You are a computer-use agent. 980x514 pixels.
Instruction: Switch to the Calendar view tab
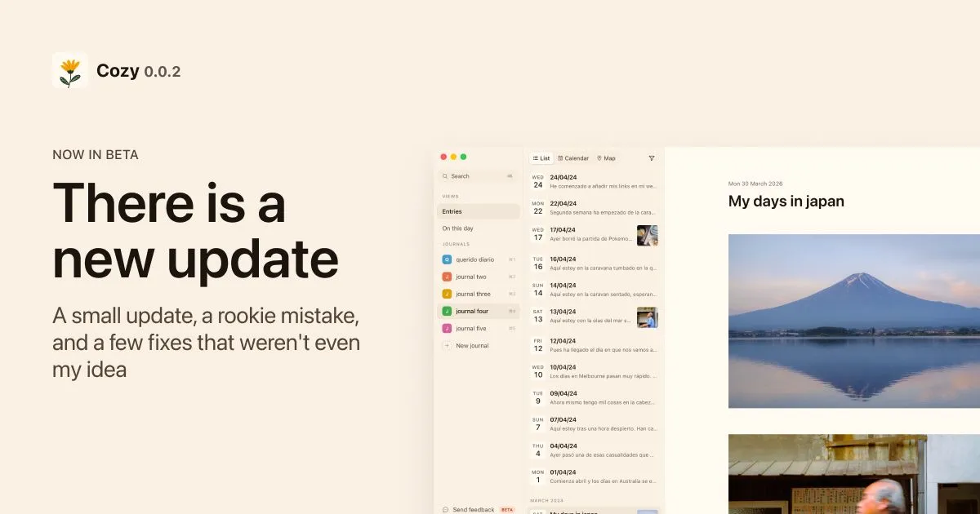click(x=573, y=158)
